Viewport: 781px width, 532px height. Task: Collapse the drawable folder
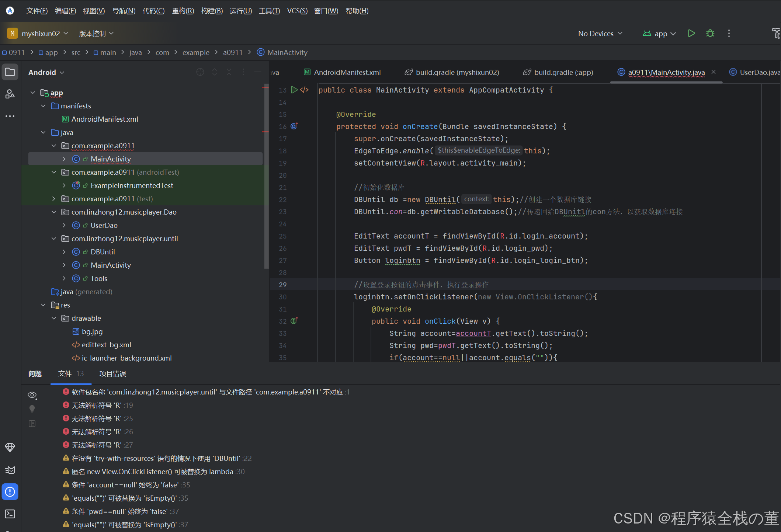54,318
